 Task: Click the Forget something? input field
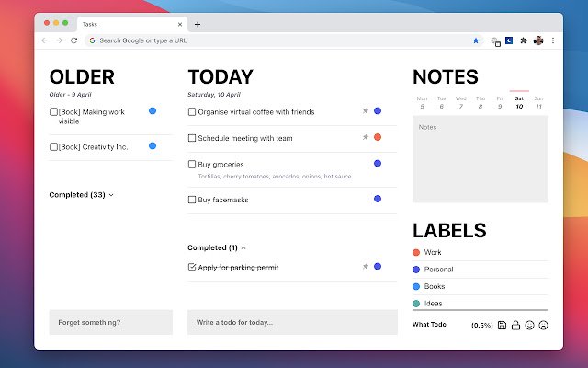(111, 322)
